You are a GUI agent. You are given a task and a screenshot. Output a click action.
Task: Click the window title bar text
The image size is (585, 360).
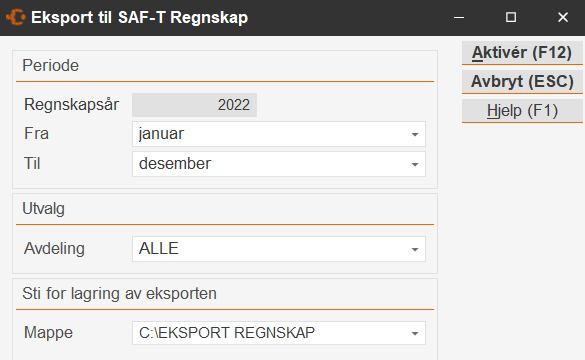(x=140, y=18)
